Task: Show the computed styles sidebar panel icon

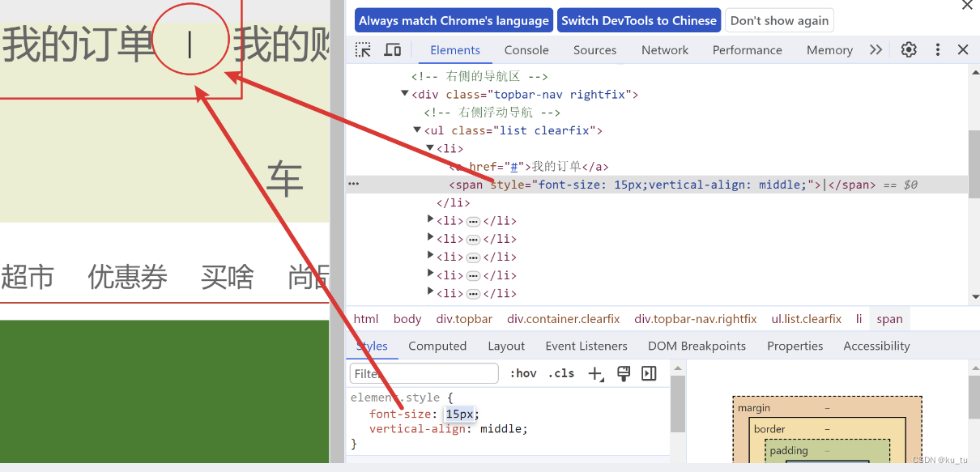Action: pyautogui.click(x=649, y=373)
